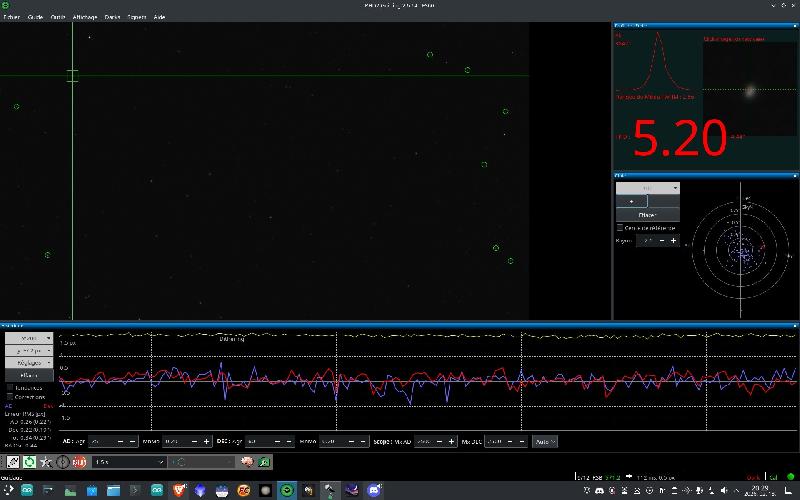The image size is (800, 500).
Task: Increase the Mx AD value
Action: pos(451,441)
